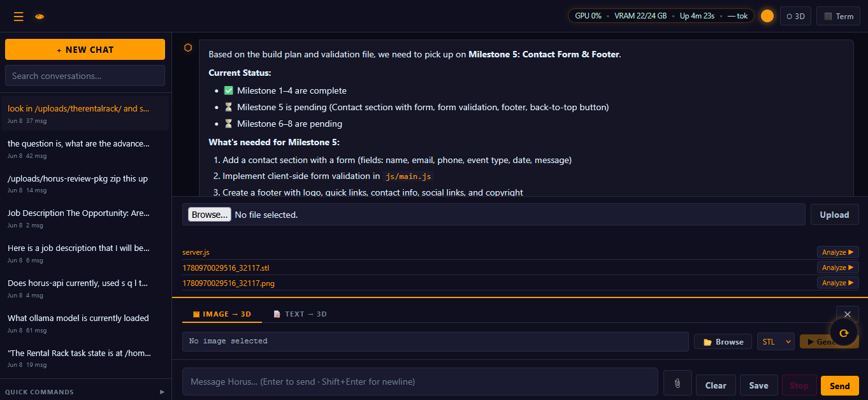Click the assistant hexagon avatar icon

(x=188, y=48)
